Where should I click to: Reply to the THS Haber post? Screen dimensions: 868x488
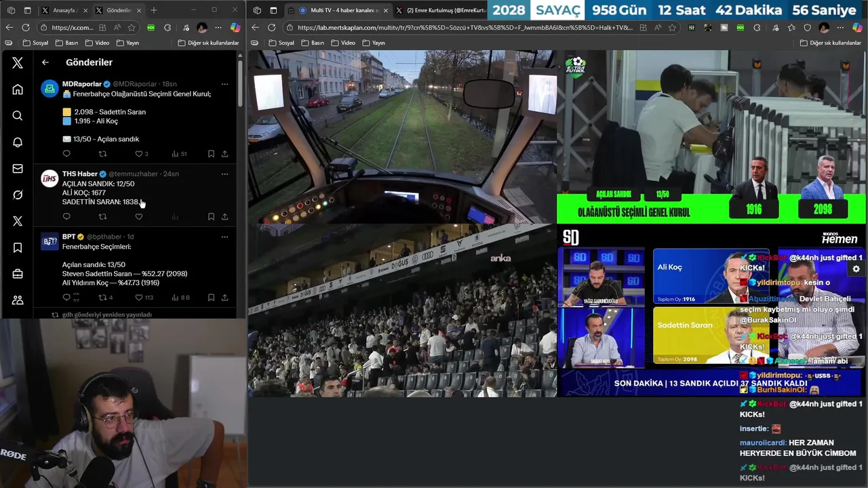pos(66,217)
